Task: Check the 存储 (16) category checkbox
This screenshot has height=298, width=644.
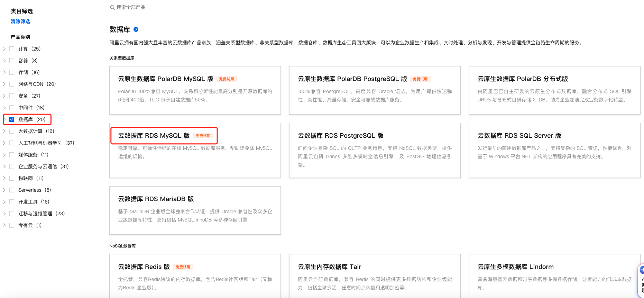Action: [x=12, y=72]
